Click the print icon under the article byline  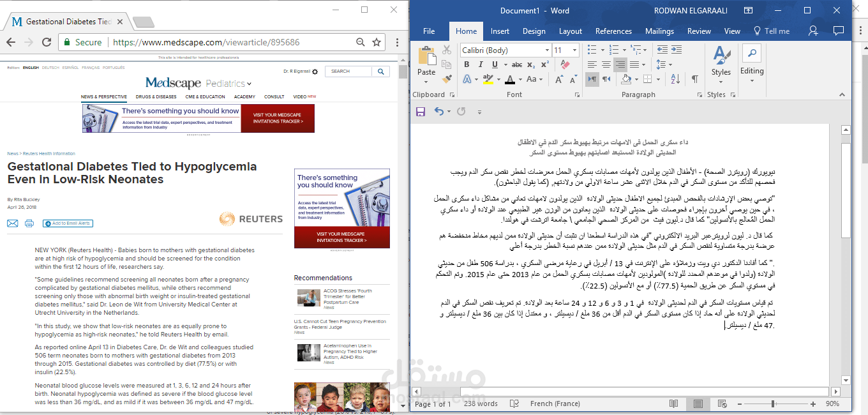click(29, 223)
